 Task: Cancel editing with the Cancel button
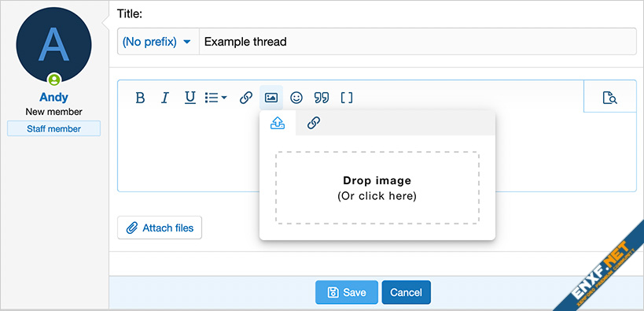[407, 292]
